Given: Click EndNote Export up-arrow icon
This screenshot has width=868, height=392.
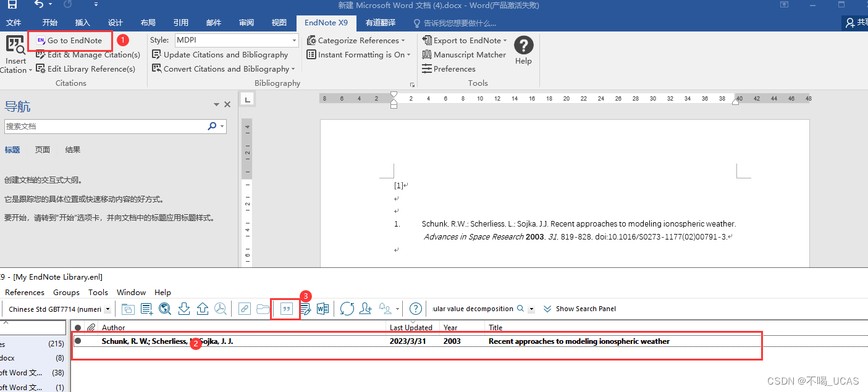Looking at the screenshot, I should tap(203, 309).
